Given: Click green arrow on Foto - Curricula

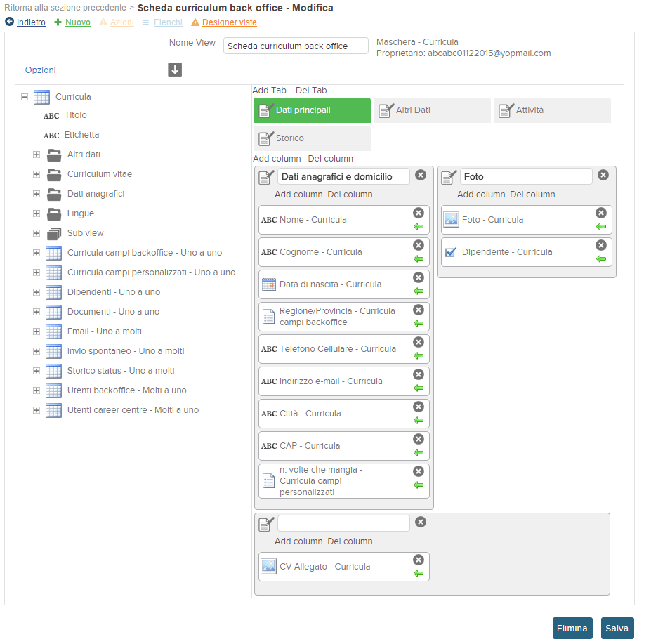Looking at the screenshot, I should coord(600,227).
